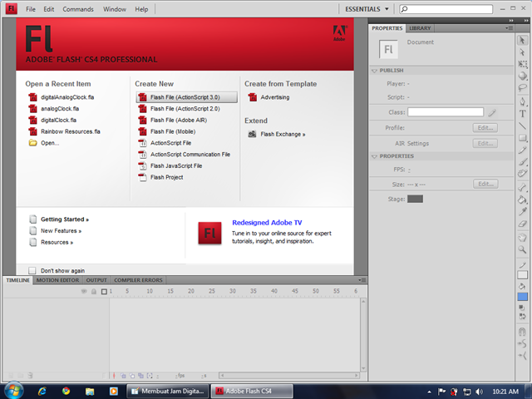
Task: Check the "Don't show again" checkbox
Action: (x=32, y=270)
